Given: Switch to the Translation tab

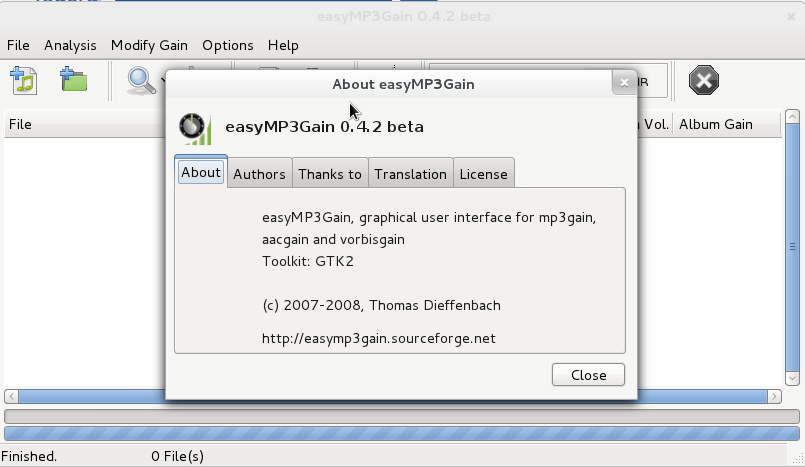Looking at the screenshot, I should (410, 174).
